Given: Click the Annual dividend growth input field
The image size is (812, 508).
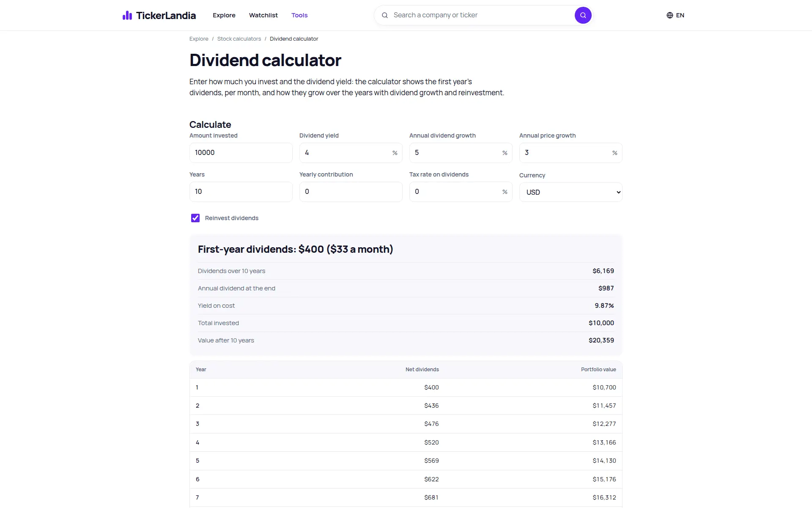Looking at the screenshot, I should click(461, 153).
